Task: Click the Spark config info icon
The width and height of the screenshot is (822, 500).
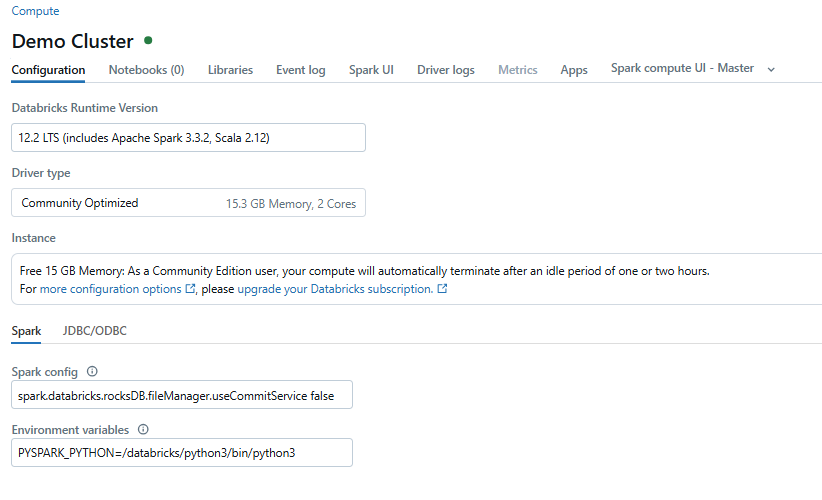Action: pos(92,371)
